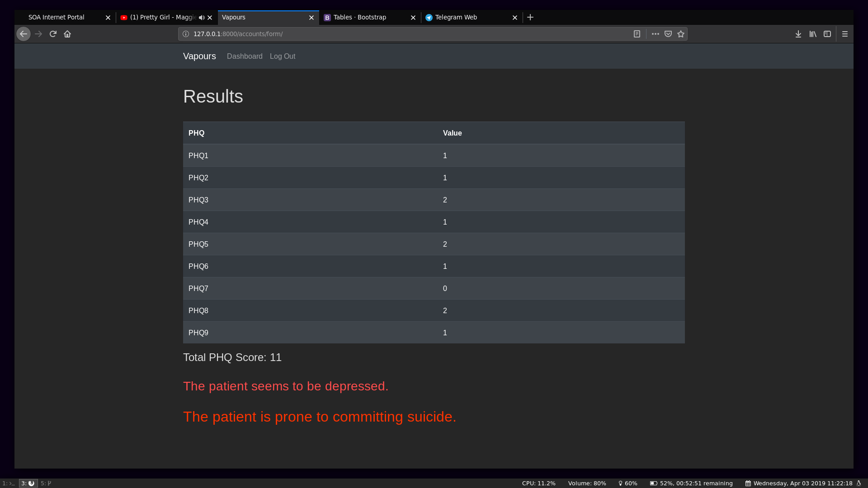Open the Firefox hamburger menu
Screen dimensions: 868x488
844,34
